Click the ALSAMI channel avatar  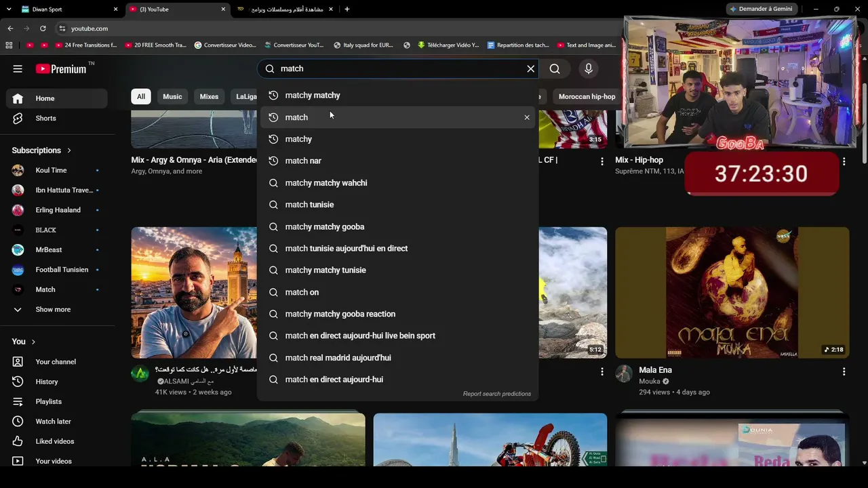[x=140, y=373]
